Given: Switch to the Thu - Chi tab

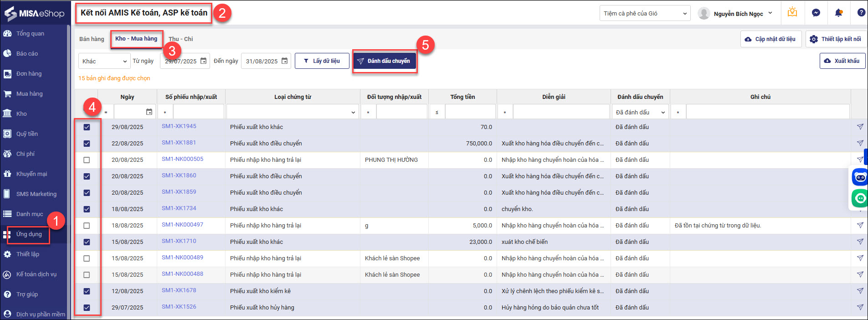Looking at the screenshot, I should [x=180, y=39].
